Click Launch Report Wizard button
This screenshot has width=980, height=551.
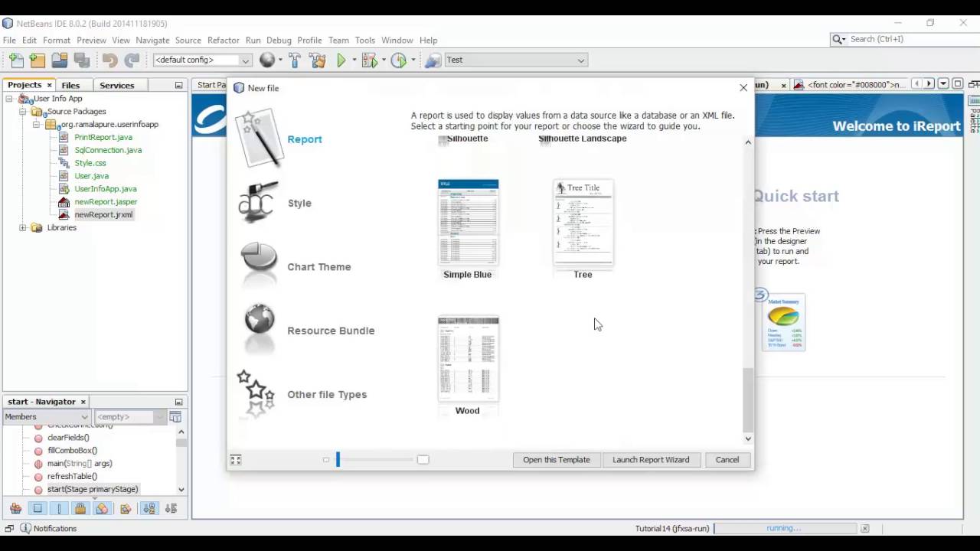(x=651, y=460)
